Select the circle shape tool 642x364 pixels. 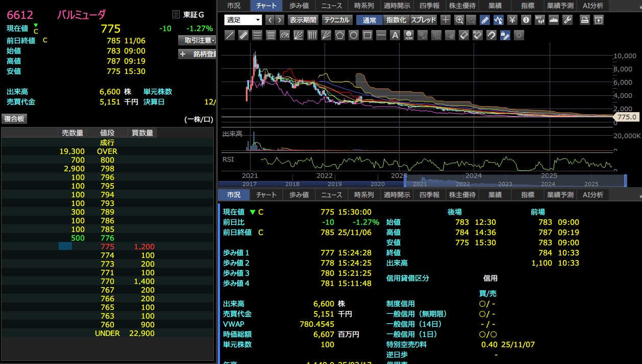[x=354, y=35]
